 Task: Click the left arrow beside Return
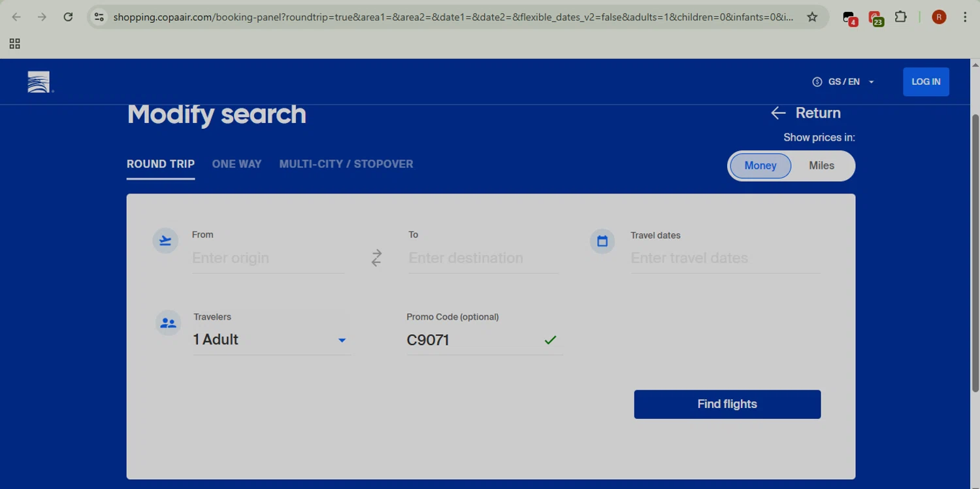pos(778,113)
